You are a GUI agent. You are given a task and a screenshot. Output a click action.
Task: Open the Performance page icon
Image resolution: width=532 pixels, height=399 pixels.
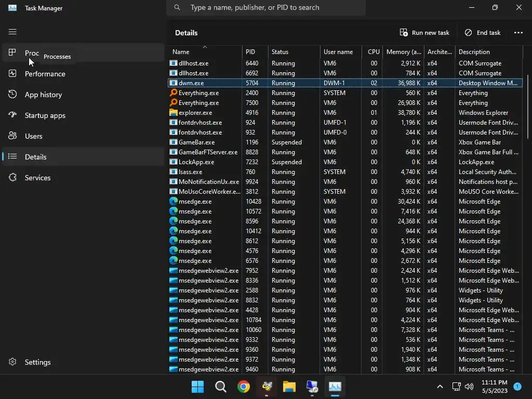point(12,73)
